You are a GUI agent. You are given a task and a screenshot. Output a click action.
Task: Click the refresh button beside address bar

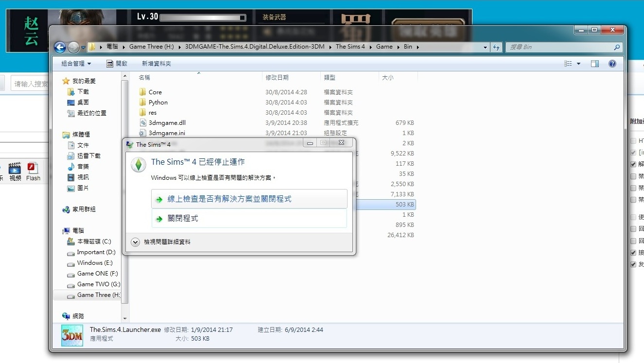click(x=496, y=47)
